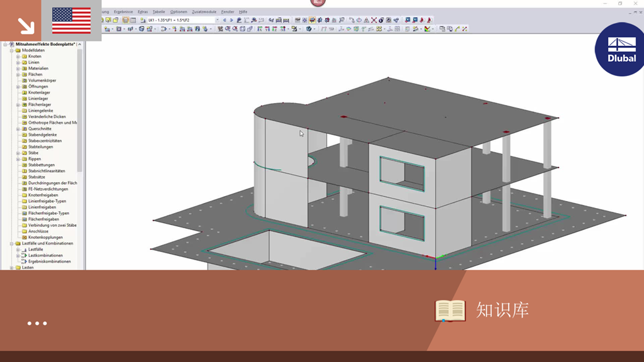Select Linienfreigabe-Typen in navigator
Viewport: 644px width, 362px height.
tap(47, 201)
